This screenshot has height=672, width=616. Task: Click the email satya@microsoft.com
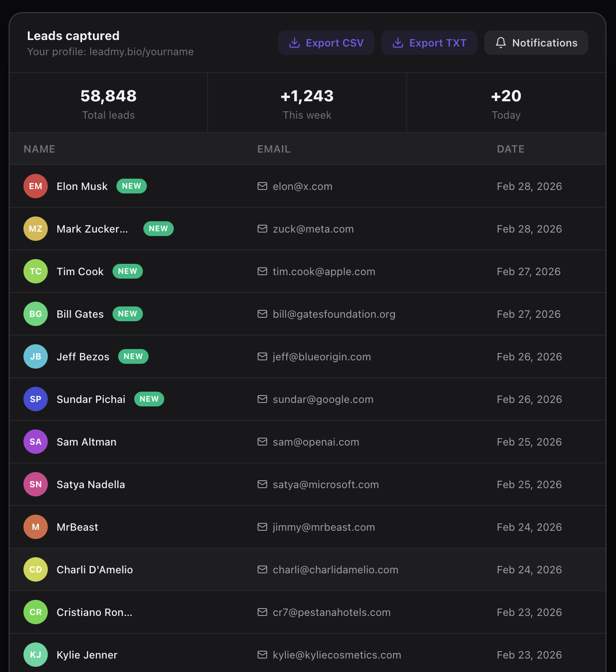[326, 485]
